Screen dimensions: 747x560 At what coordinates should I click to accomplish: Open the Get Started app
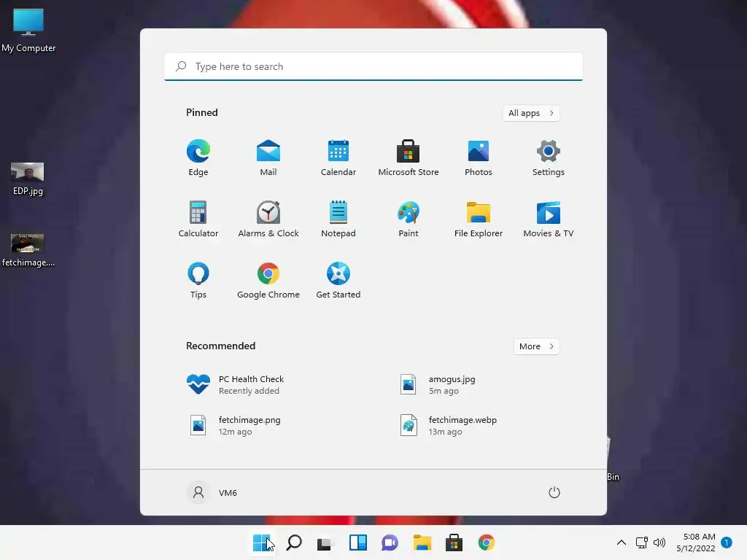(x=338, y=281)
